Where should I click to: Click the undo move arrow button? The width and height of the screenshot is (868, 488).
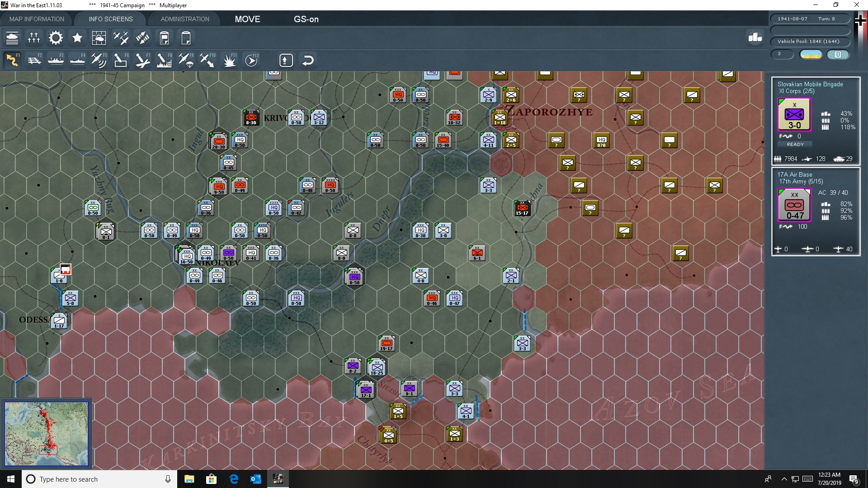(x=308, y=60)
